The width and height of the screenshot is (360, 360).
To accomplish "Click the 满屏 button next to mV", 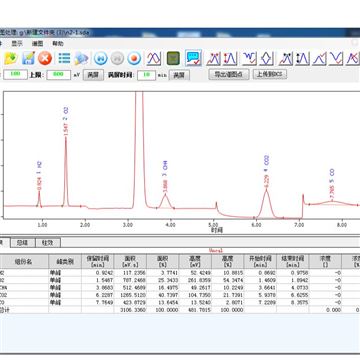I will 93,75.
